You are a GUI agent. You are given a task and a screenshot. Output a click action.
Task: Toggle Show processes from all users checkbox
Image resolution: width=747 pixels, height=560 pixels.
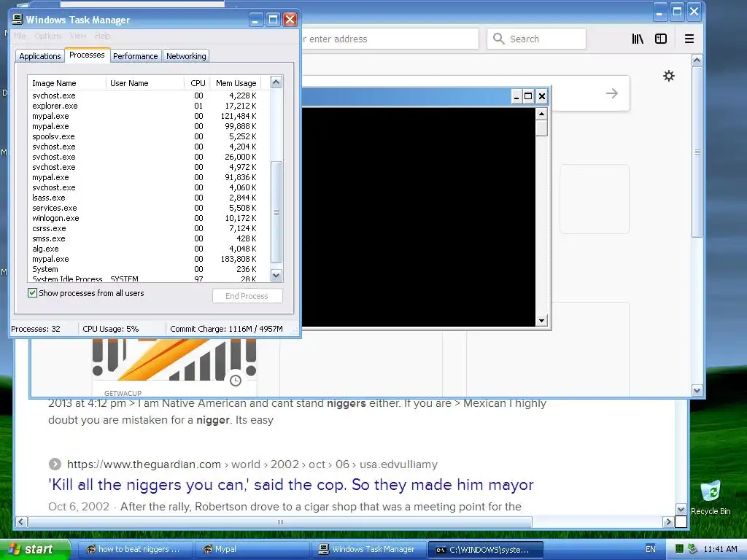32,293
